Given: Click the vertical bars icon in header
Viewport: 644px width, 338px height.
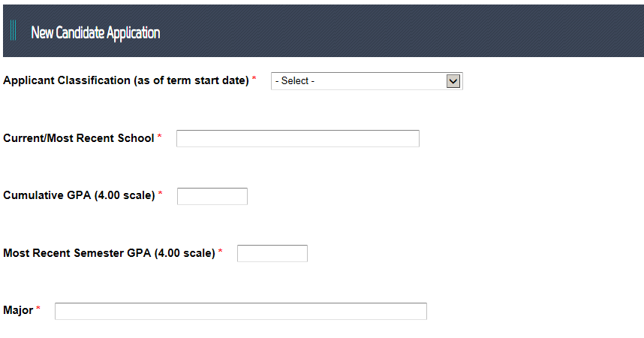Looking at the screenshot, I should [14, 32].
